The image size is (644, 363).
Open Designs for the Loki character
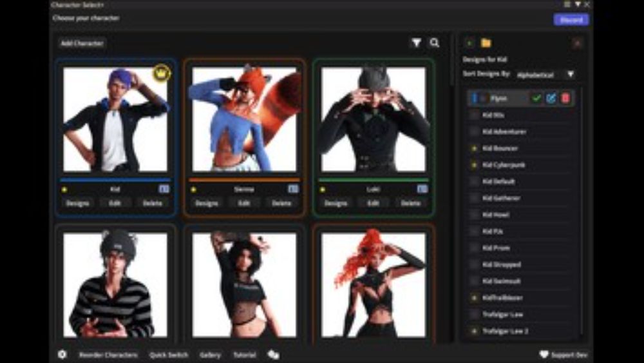(x=336, y=203)
